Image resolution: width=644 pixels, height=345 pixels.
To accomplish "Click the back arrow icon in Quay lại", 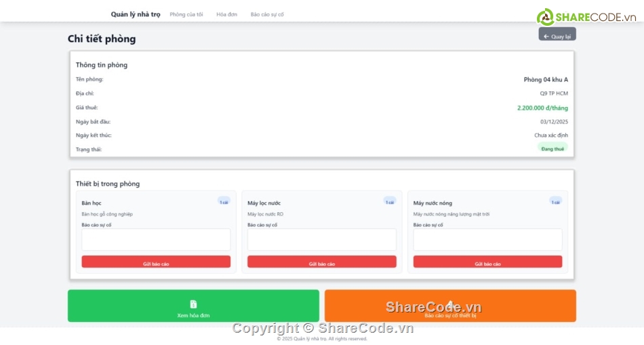I will (546, 37).
